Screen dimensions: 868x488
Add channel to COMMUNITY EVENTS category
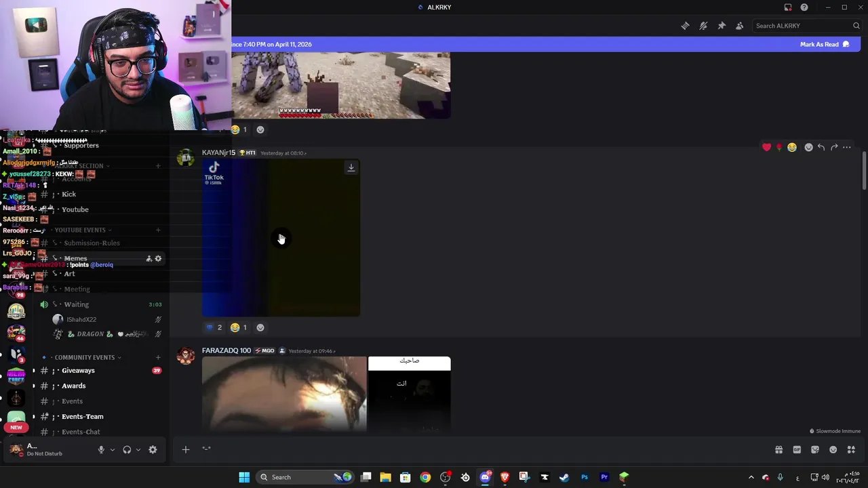(158, 357)
